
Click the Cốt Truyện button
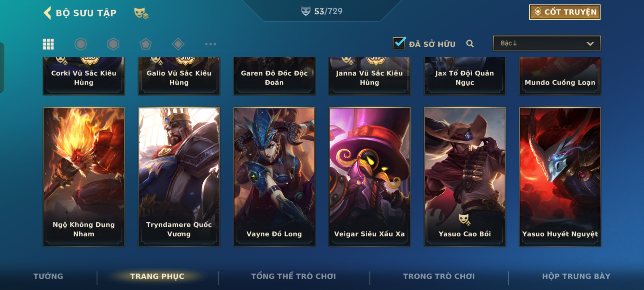click(565, 12)
